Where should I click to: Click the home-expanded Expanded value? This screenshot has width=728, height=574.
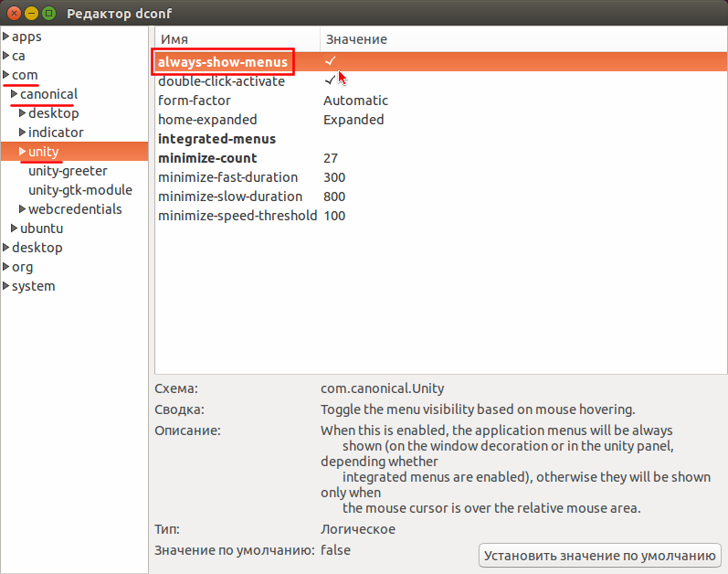pyautogui.click(x=353, y=120)
